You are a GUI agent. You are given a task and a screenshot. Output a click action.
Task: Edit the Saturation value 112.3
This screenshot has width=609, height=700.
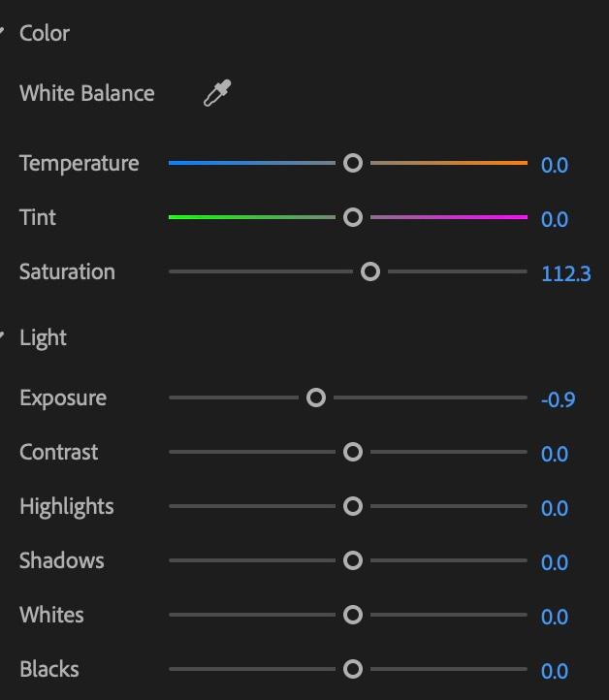(565, 273)
